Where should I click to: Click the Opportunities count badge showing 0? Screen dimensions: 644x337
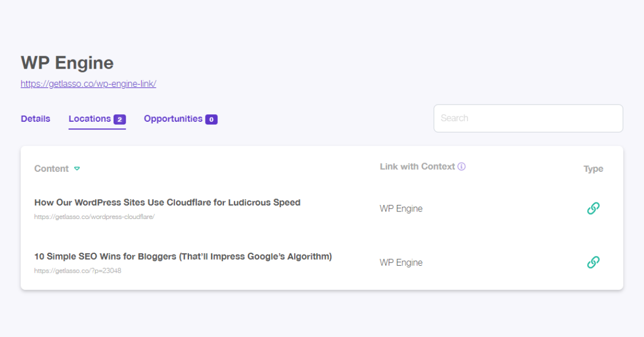211,119
